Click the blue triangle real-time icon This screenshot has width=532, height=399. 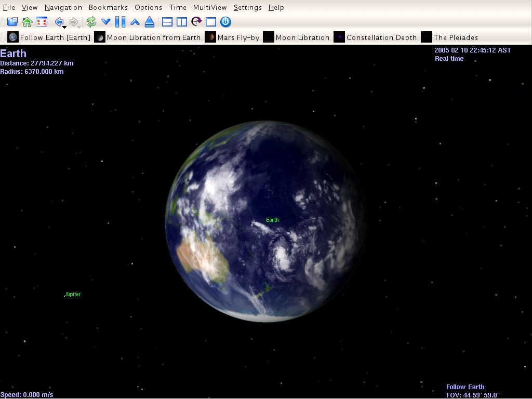pos(150,22)
